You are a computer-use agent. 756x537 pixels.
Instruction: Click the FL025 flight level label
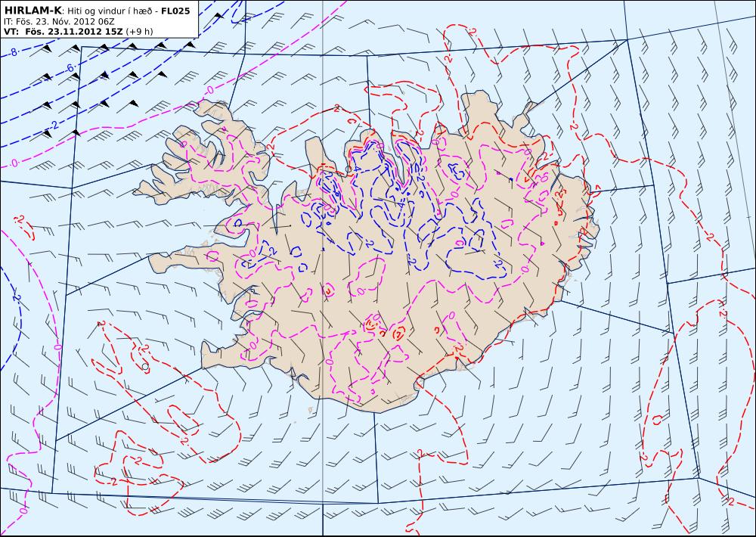(175, 11)
